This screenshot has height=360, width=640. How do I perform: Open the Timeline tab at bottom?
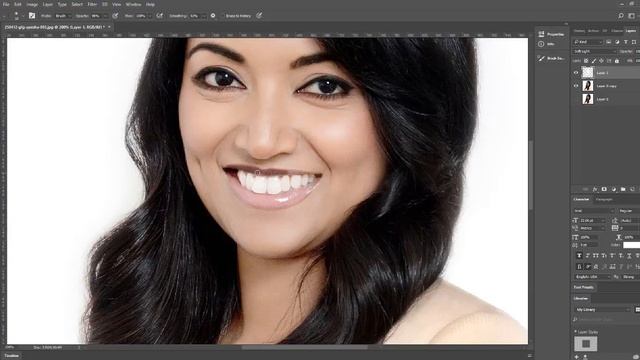pos(11,356)
